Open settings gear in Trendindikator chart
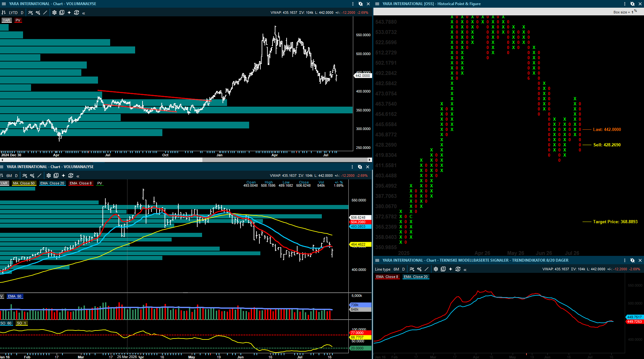 (x=436, y=269)
